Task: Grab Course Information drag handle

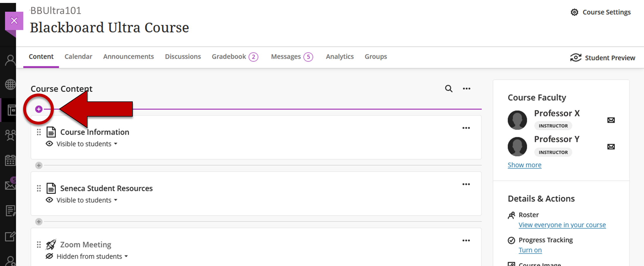Action: [x=39, y=132]
